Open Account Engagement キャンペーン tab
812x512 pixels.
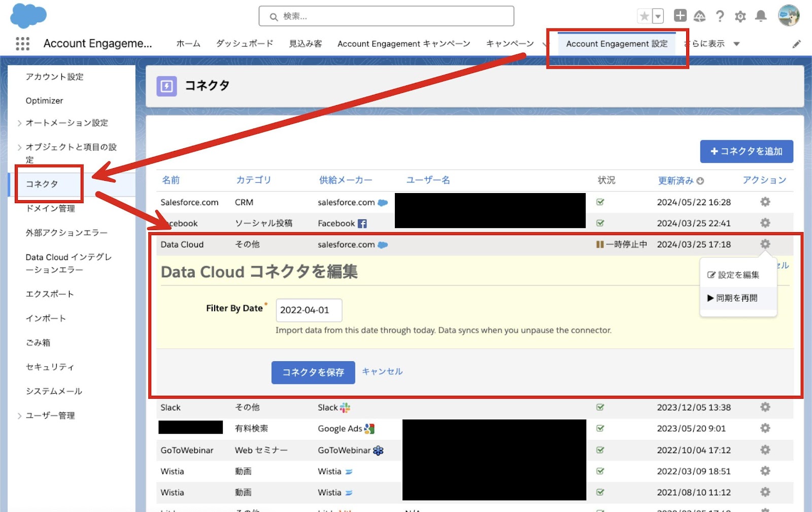(x=404, y=44)
